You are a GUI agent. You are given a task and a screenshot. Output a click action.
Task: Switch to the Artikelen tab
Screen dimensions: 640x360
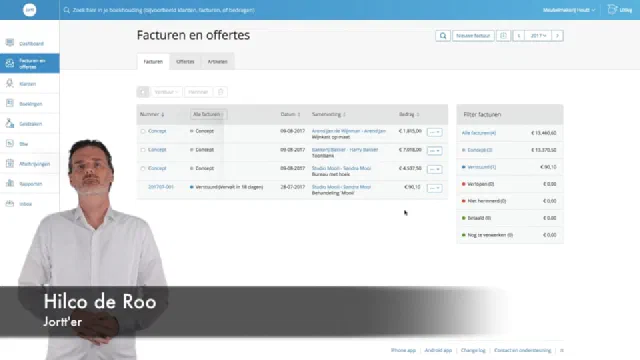[218, 62]
